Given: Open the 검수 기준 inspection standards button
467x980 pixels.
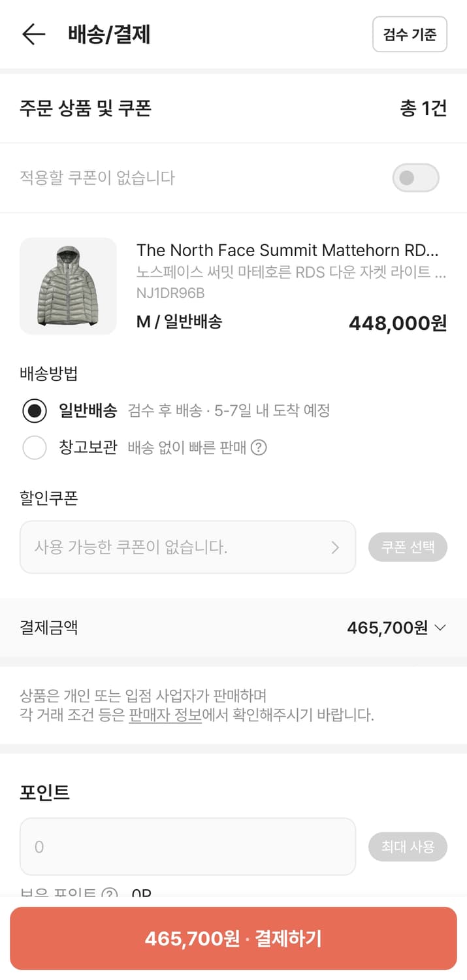Looking at the screenshot, I should 410,34.
